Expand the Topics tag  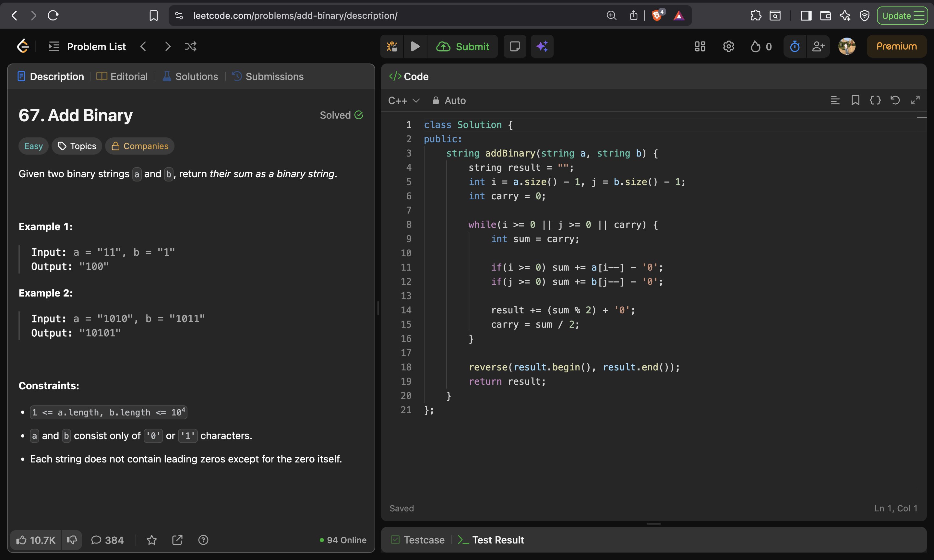tap(77, 146)
